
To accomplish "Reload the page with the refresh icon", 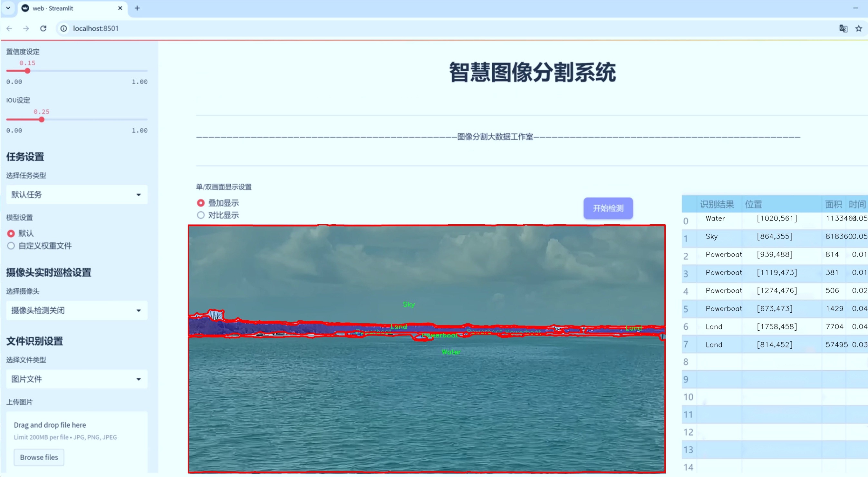I will point(43,28).
